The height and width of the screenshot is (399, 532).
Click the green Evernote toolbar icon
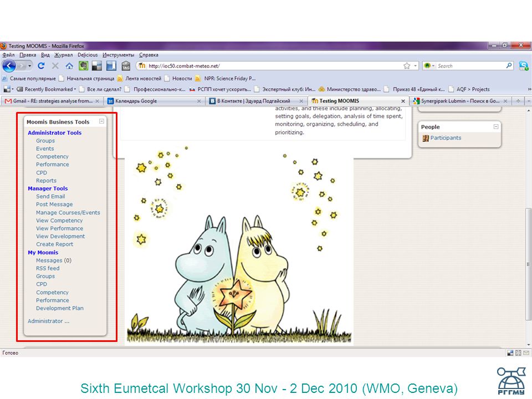[x=84, y=66]
